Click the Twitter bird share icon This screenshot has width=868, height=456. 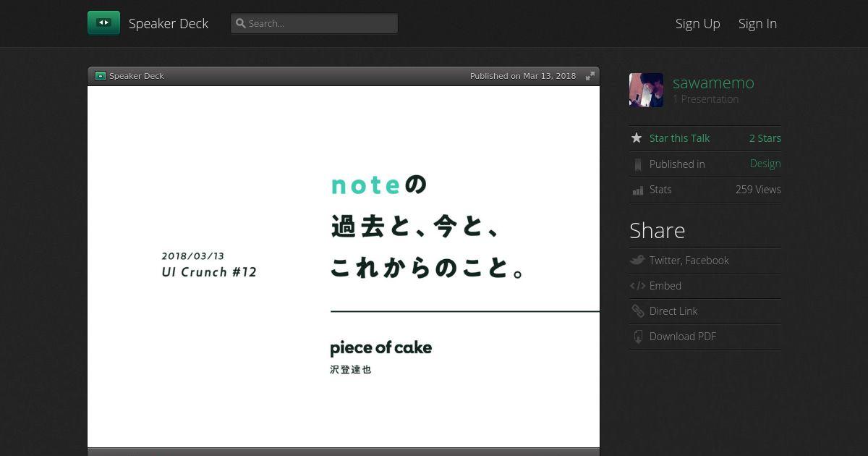pos(637,260)
